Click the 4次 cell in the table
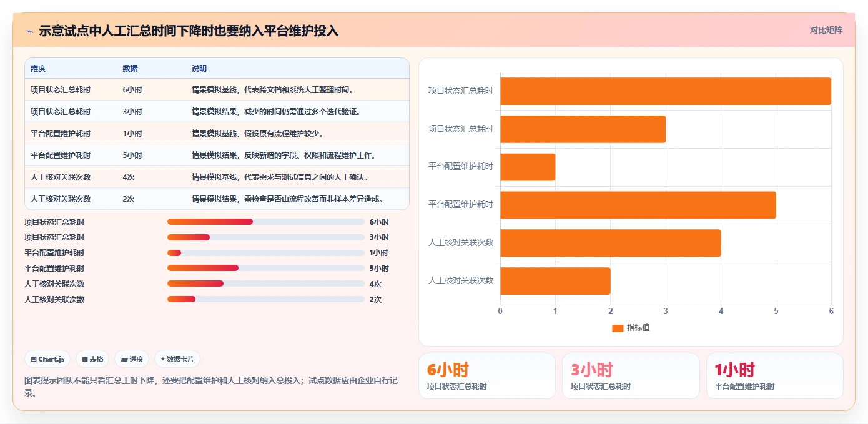 coord(129,177)
